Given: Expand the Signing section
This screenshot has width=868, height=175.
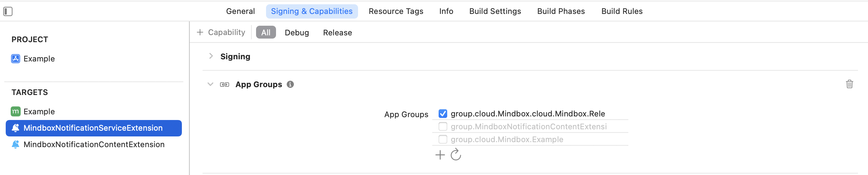Looking at the screenshot, I should click(x=211, y=56).
